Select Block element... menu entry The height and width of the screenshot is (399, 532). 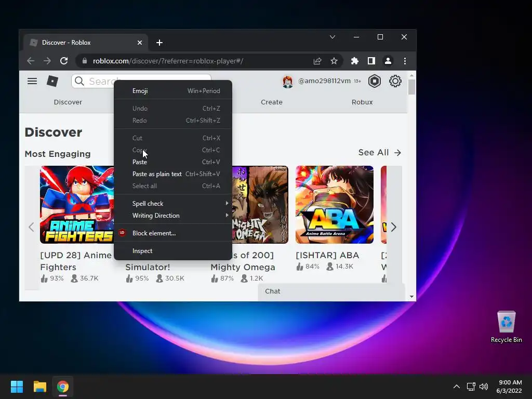173,233
